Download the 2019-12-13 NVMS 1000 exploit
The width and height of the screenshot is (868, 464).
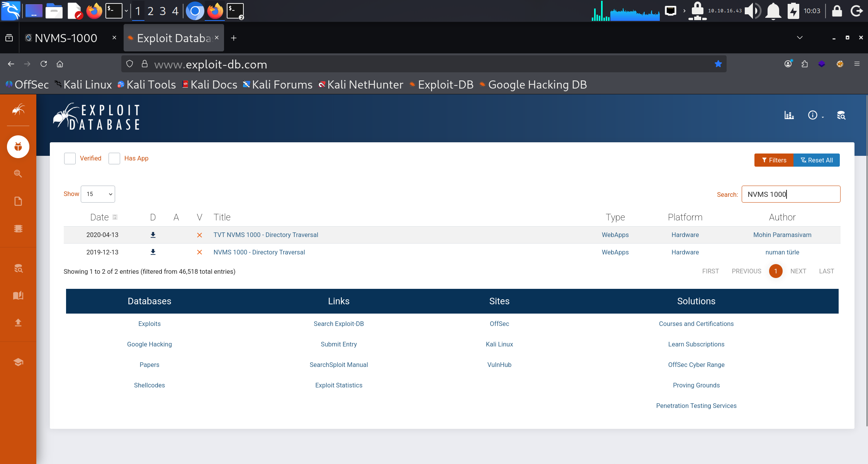point(153,252)
